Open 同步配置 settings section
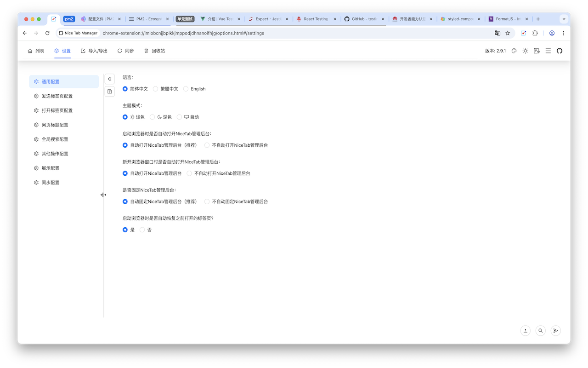Viewport: 588px width, 368px height. click(x=64, y=183)
